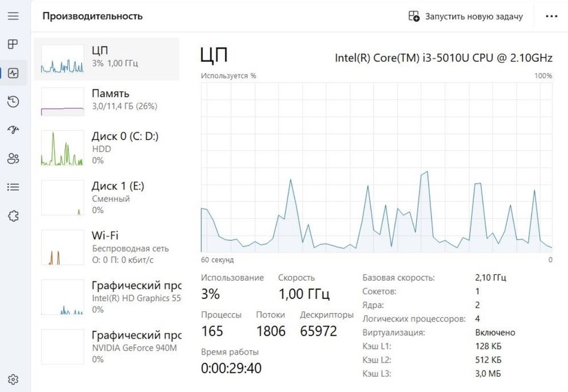The height and width of the screenshot is (392, 568).
Task: Click the base speed value 2,10 ГГц
Action: pyautogui.click(x=491, y=277)
